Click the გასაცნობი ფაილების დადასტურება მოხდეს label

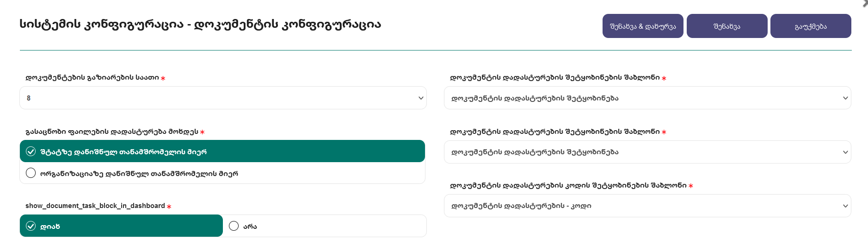coord(112,132)
